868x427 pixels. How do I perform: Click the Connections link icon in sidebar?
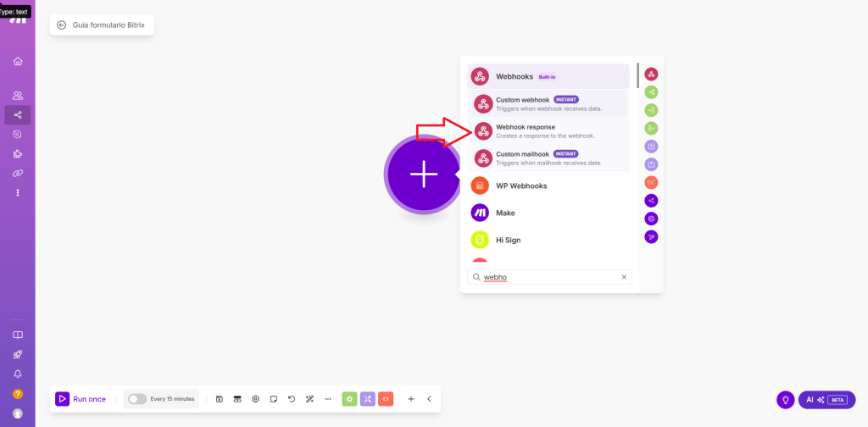pos(18,173)
